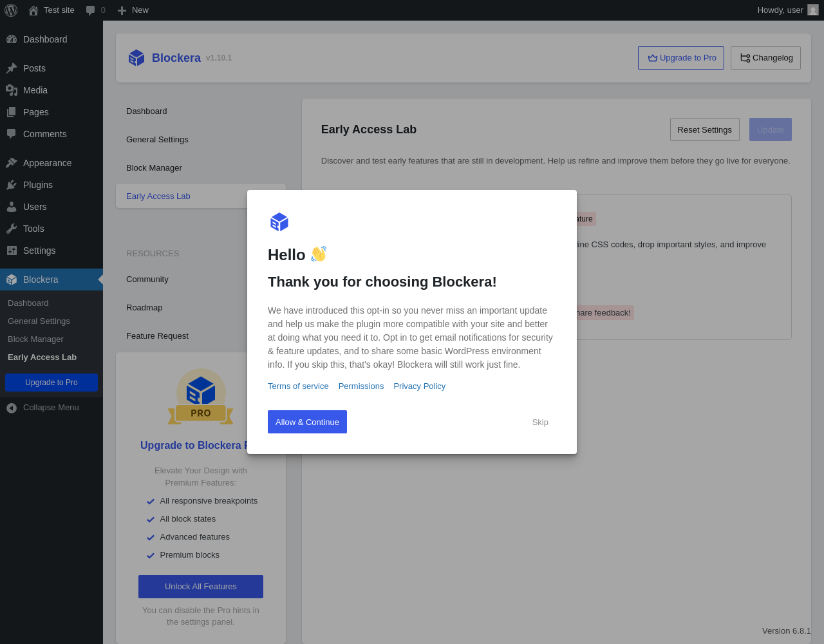The width and height of the screenshot is (824, 644).
Task: Open Tools in the admin menu
Action: [x=51, y=229]
